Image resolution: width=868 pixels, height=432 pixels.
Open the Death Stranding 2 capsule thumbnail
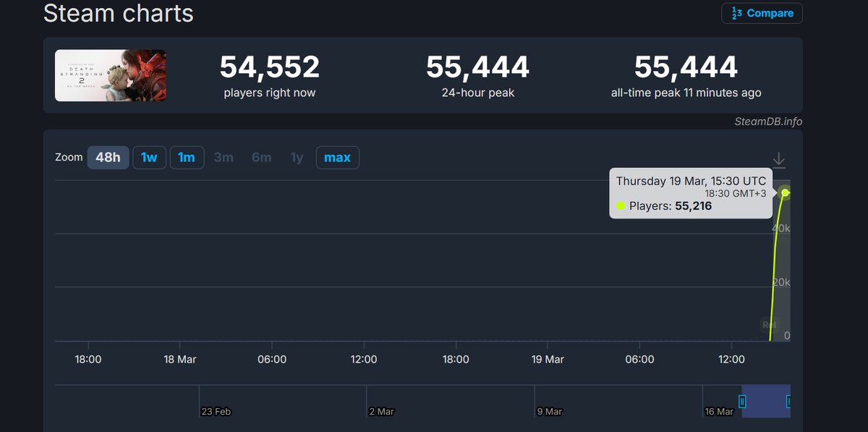[110, 75]
